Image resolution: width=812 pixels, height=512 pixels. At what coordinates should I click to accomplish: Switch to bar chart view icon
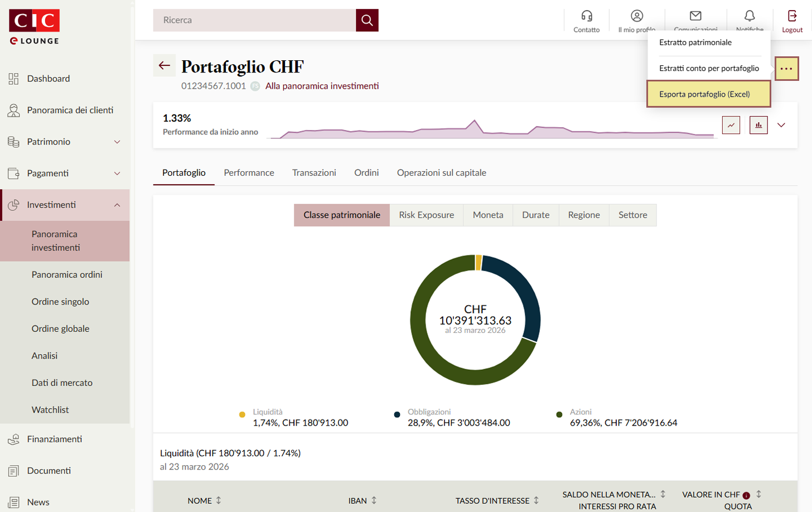tap(758, 125)
